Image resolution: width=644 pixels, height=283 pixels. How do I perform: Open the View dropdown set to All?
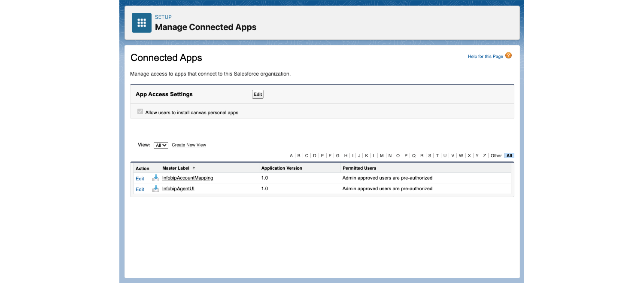click(x=161, y=145)
